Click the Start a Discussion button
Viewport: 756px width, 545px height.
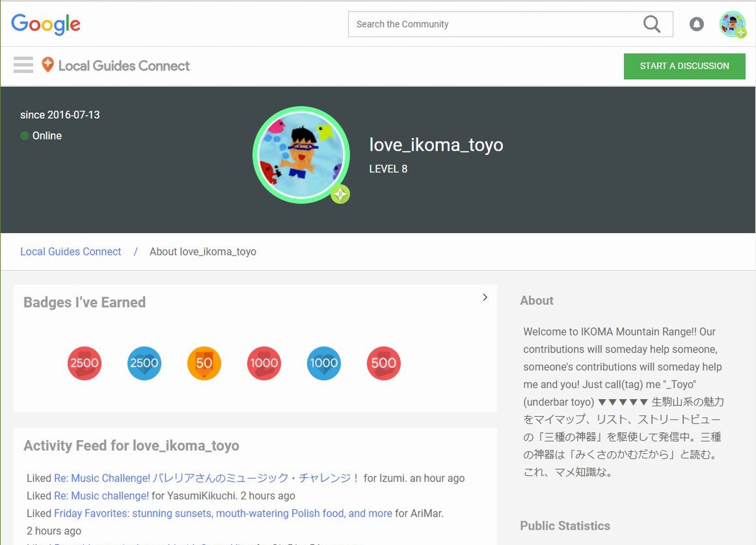(x=684, y=66)
